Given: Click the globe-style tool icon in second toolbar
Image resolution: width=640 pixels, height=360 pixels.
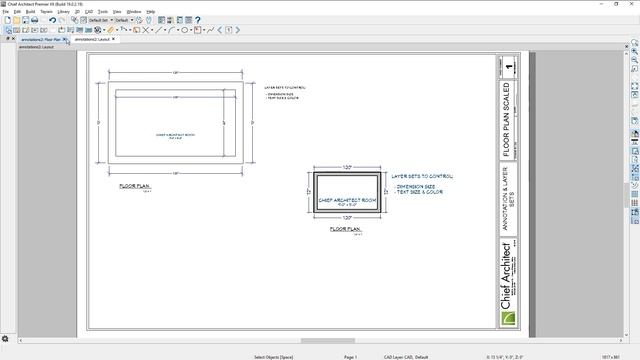Looking at the screenshot, I should pyautogui.click(x=98, y=30).
